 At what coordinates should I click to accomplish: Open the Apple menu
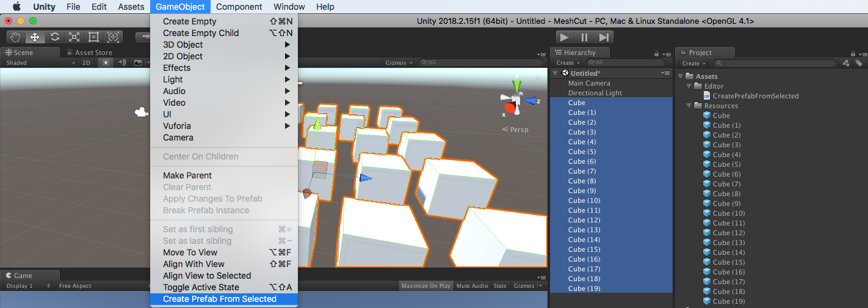click(x=16, y=7)
